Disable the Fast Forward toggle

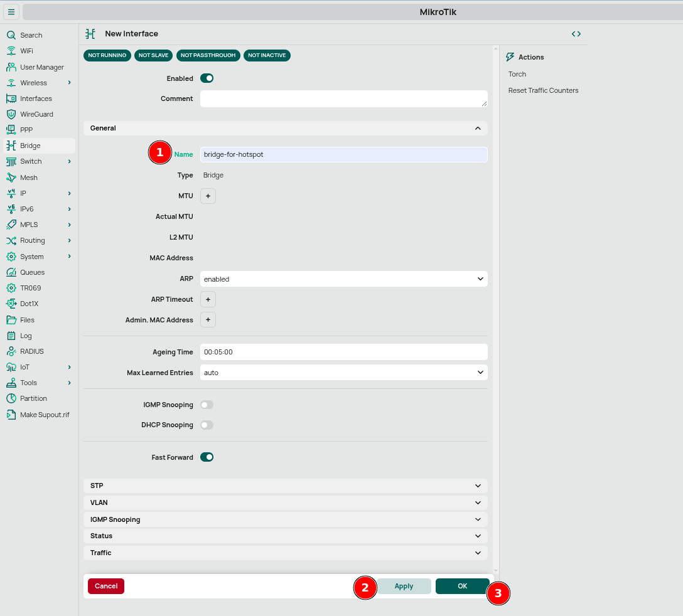click(207, 457)
